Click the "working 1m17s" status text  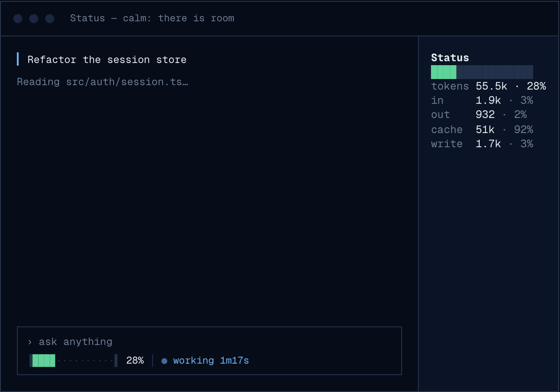coord(211,360)
